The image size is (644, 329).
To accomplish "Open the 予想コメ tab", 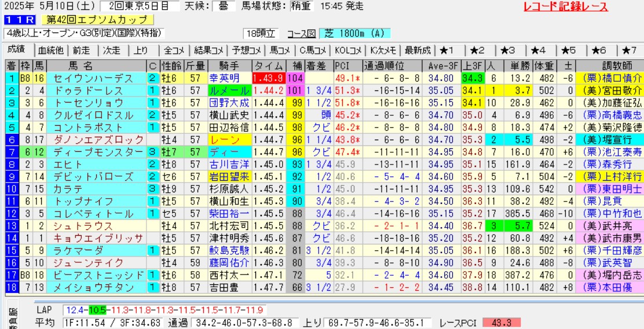I will click(x=246, y=50).
